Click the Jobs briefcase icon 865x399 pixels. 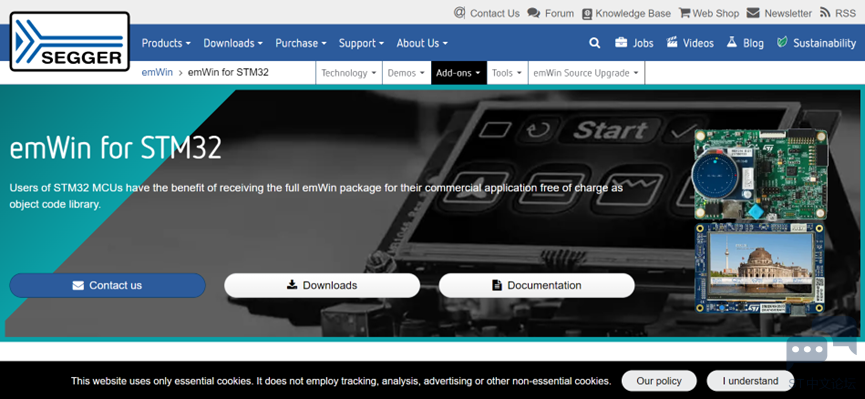[x=621, y=42]
